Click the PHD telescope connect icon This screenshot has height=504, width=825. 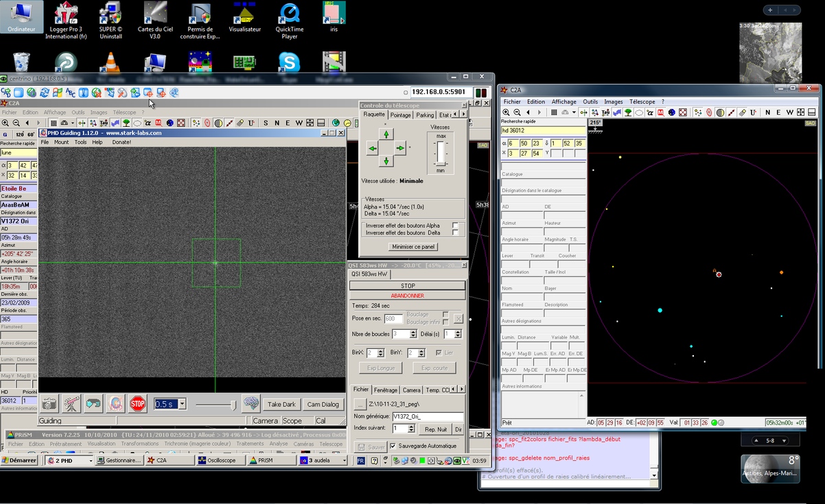point(71,403)
